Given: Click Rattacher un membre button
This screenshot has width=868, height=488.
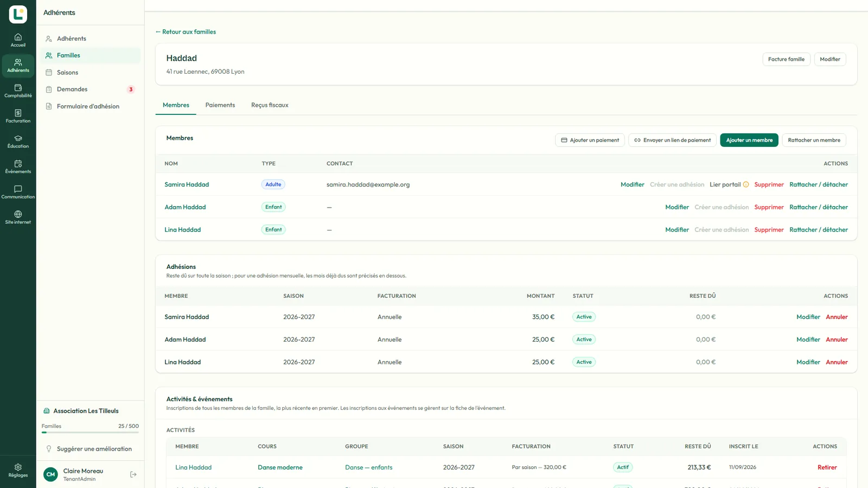Looking at the screenshot, I should [814, 140].
